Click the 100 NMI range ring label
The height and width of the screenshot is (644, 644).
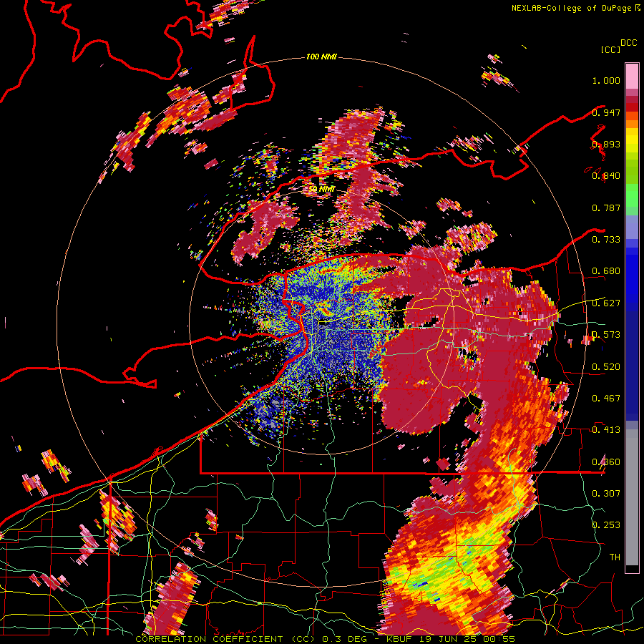(321, 57)
